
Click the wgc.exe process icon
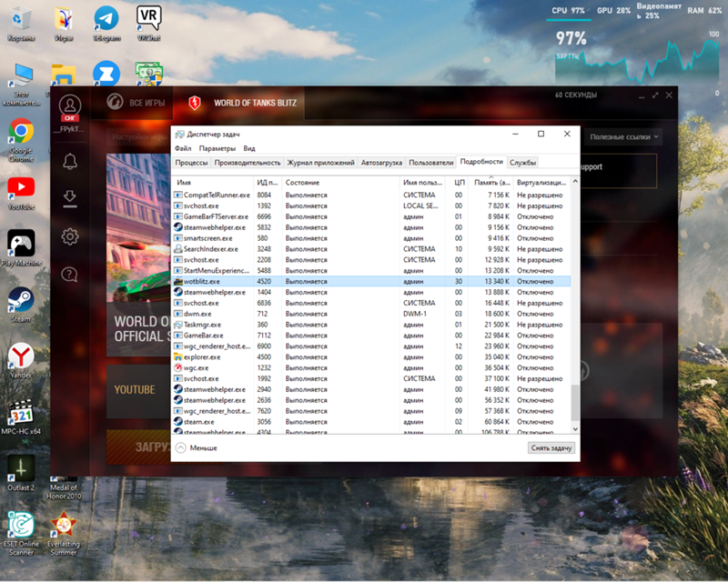(x=177, y=367)
